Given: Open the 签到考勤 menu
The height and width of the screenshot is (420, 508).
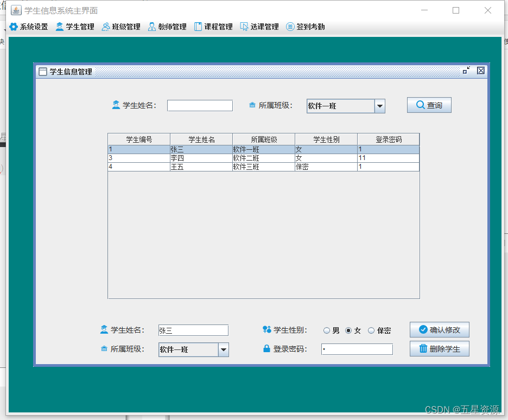Looking at the screenshot, I should click(306, 27).
